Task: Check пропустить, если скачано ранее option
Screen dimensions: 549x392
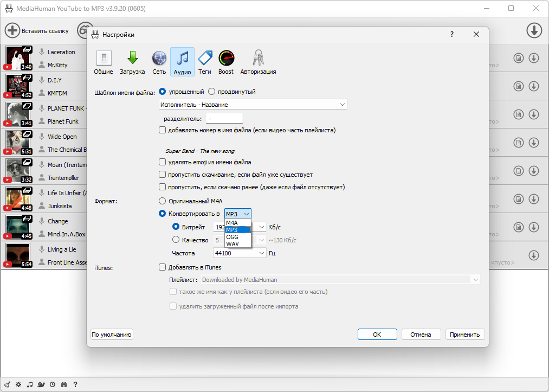Action: (162, 187)
